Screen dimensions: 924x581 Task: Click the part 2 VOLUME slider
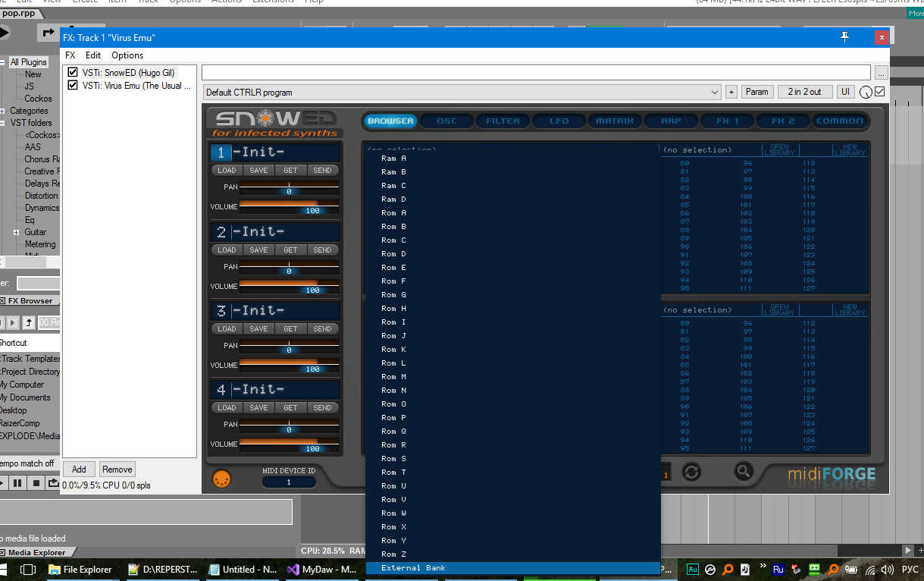290,285
